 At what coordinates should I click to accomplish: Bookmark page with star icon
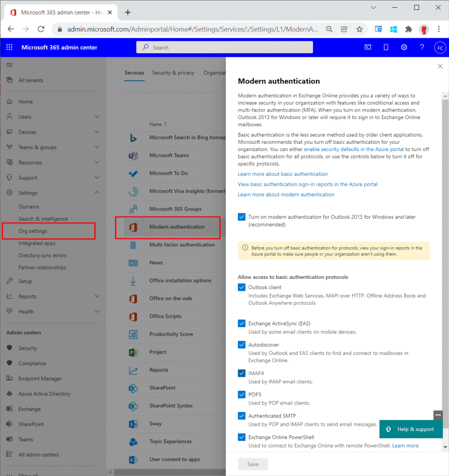[360, 29]
